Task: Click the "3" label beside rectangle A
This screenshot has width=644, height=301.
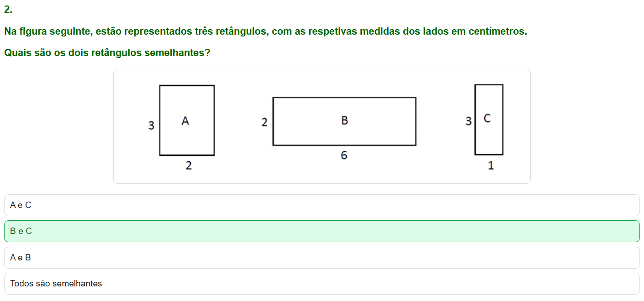Action: (x=151, y=125)
